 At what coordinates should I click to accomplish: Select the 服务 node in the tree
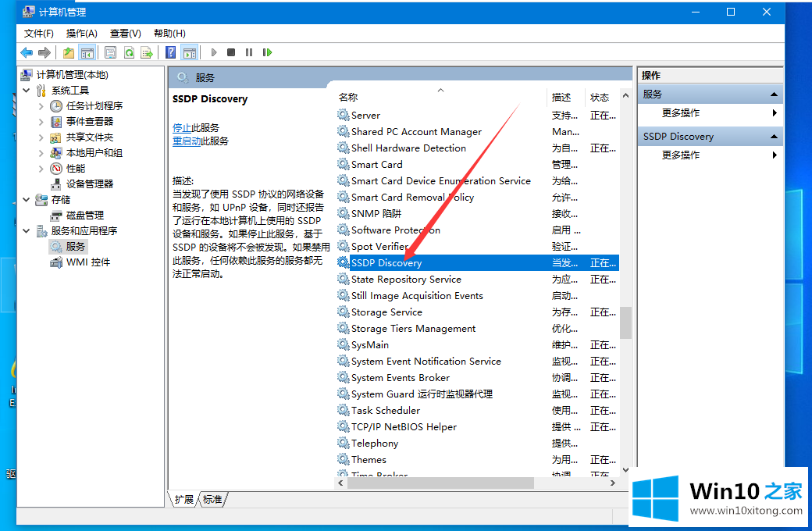[x=75, y=247]
